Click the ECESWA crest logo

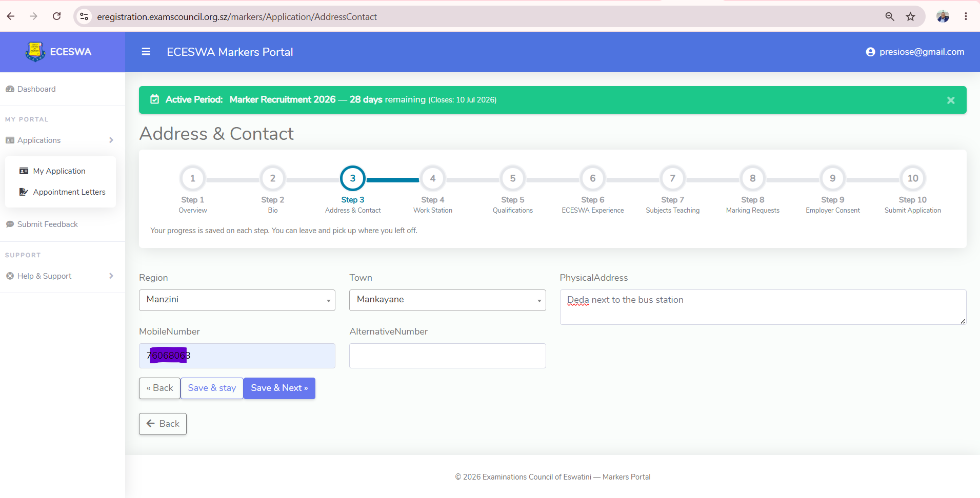click(35, 52)
